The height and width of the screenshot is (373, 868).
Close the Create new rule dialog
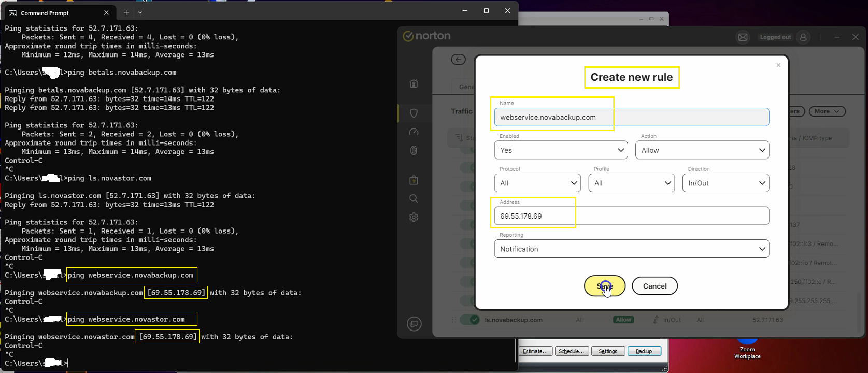(x=778, y=65)
